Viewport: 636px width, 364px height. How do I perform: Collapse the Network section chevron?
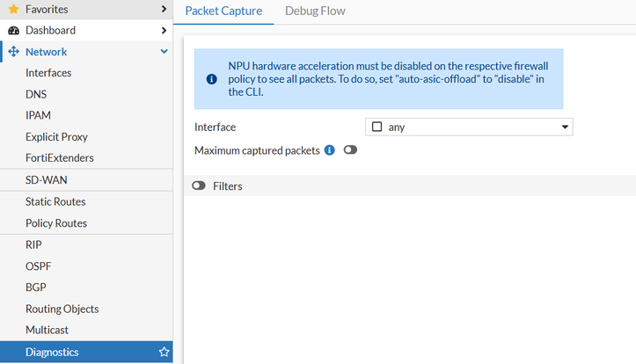(164, 52)
